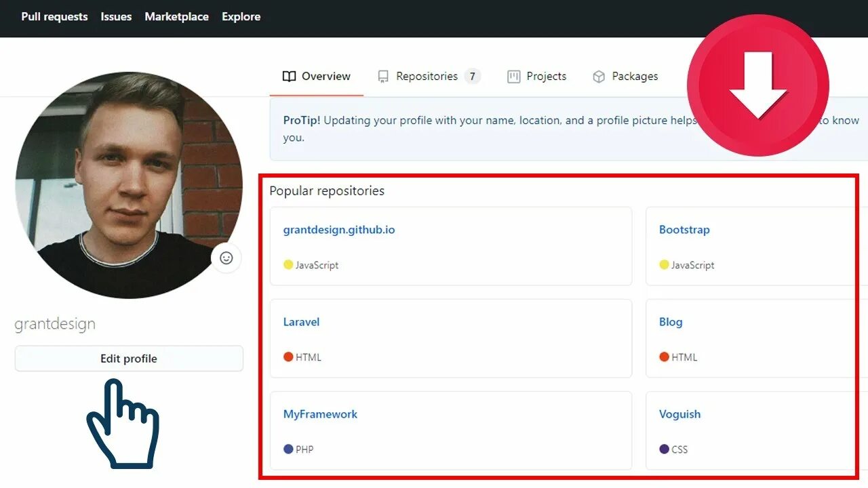
Task: Open Explore in top navigation
Action: click(241, 16)
